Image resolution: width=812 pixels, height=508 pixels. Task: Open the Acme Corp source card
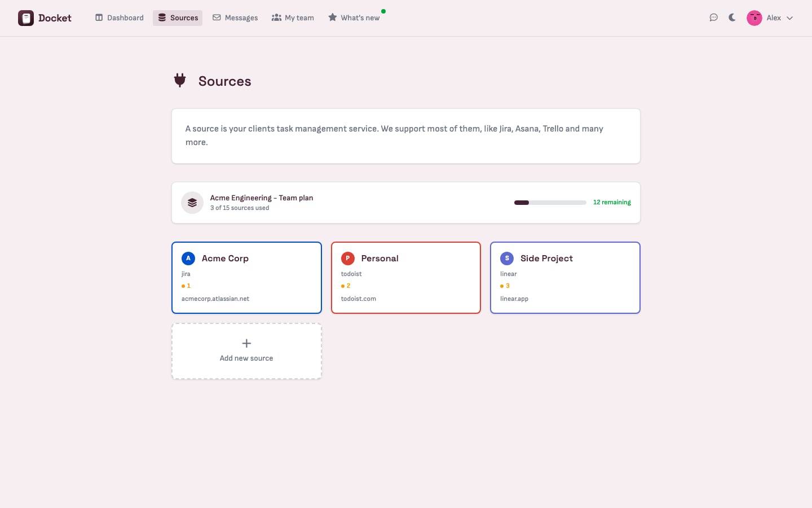point(246,278)
